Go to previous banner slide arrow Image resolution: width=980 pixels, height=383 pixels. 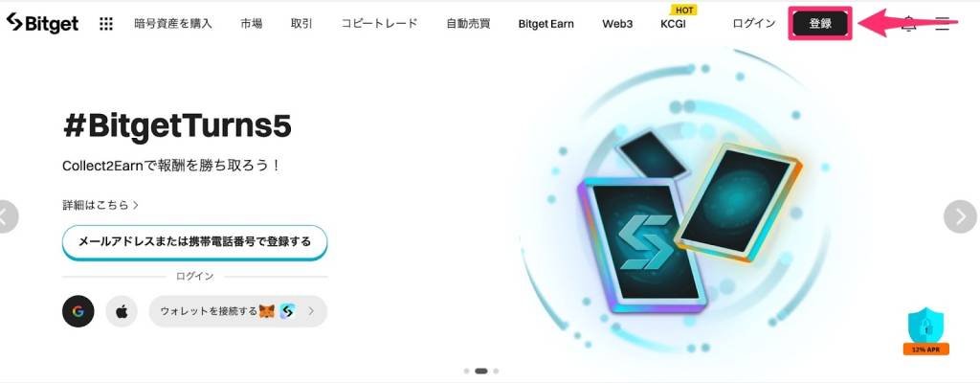pyautogui.click(x=7, y=216)
